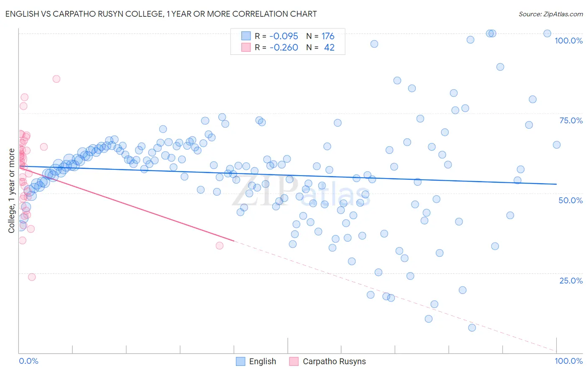Click the N = 176 statistic value
Screen dimensions: 588x373
point(320,36)
